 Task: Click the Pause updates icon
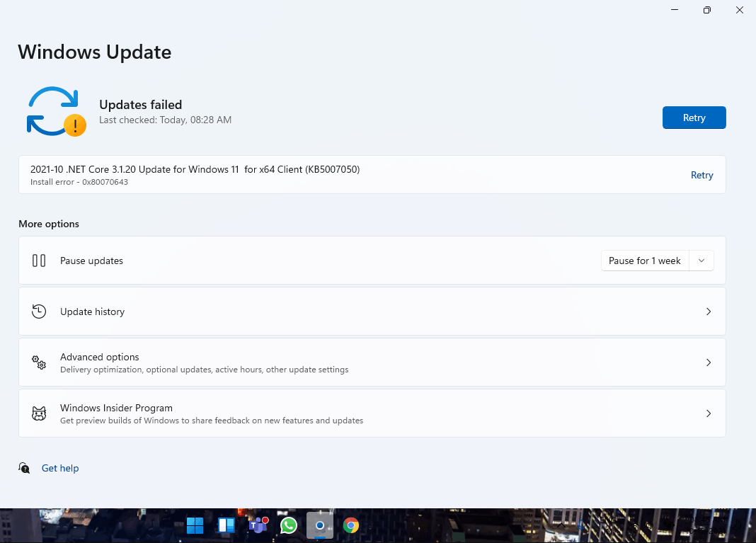pos(39,261)
